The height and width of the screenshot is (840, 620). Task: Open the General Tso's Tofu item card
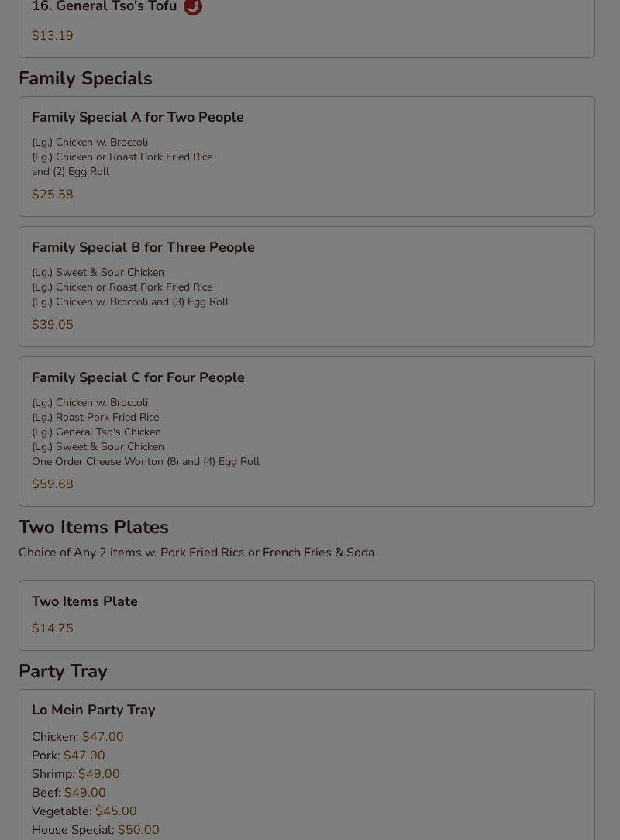(x=307, y=29)
